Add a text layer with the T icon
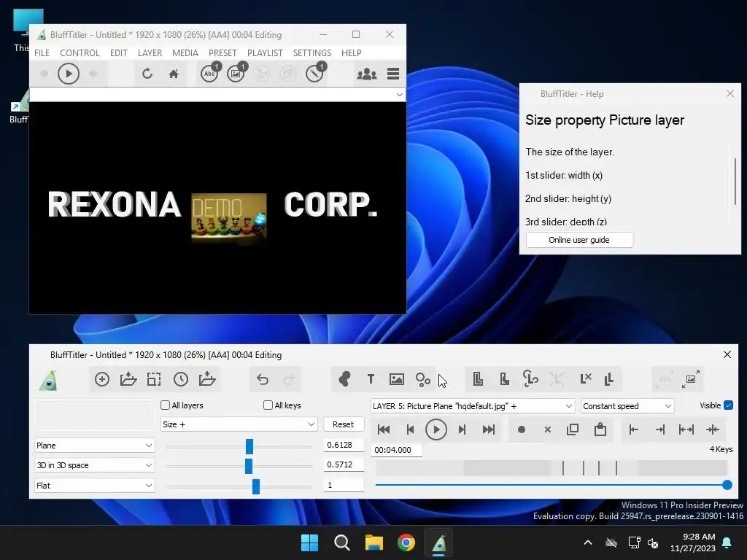This screenshot has width=747, height=560. click(371, 379)
